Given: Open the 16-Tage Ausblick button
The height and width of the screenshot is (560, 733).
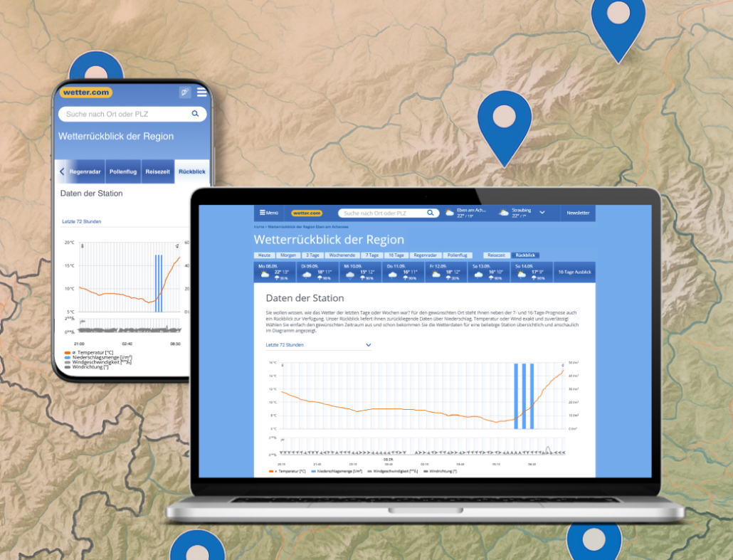Looking at the screenshot, I should point(574,273).
